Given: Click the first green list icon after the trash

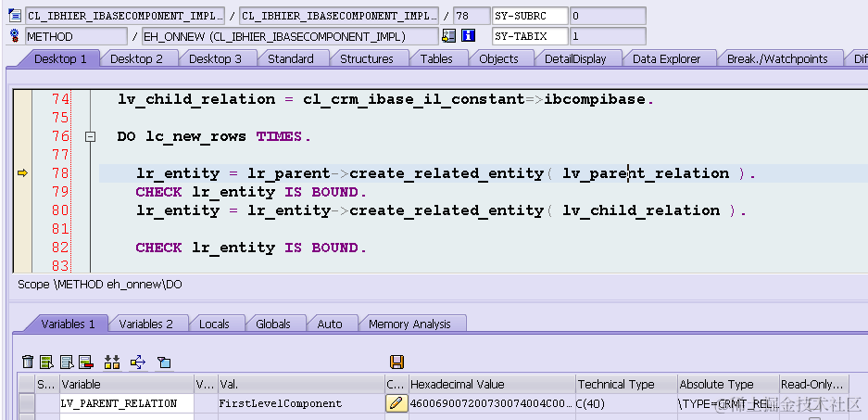Looking at the screenshot, I should [x=47, y=363].
